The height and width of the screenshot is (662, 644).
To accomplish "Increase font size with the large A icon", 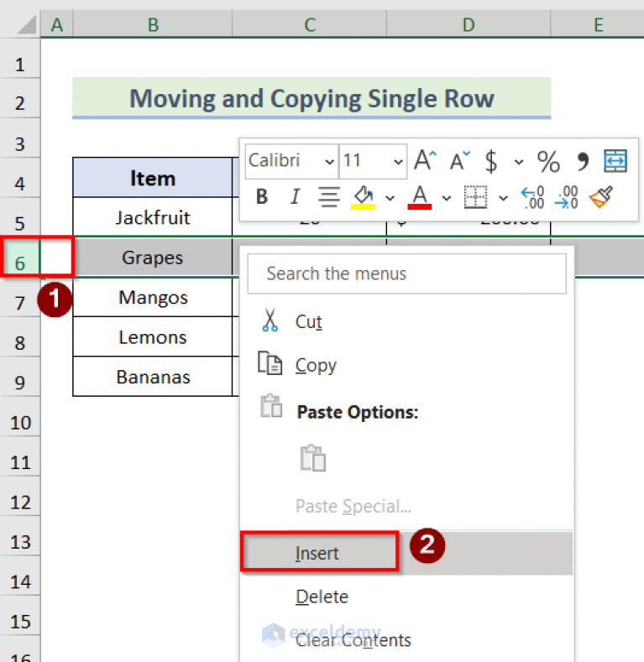I will 426,160.
